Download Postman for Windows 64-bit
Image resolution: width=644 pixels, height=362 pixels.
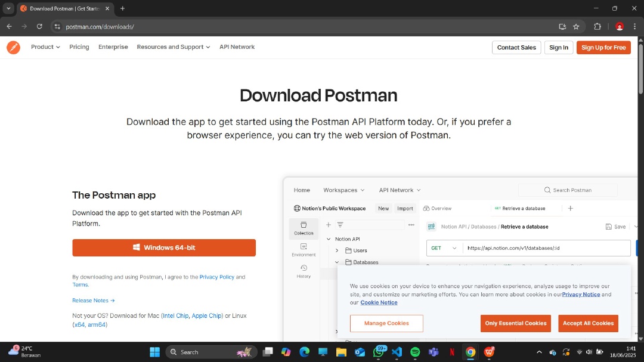coord(163,247)
